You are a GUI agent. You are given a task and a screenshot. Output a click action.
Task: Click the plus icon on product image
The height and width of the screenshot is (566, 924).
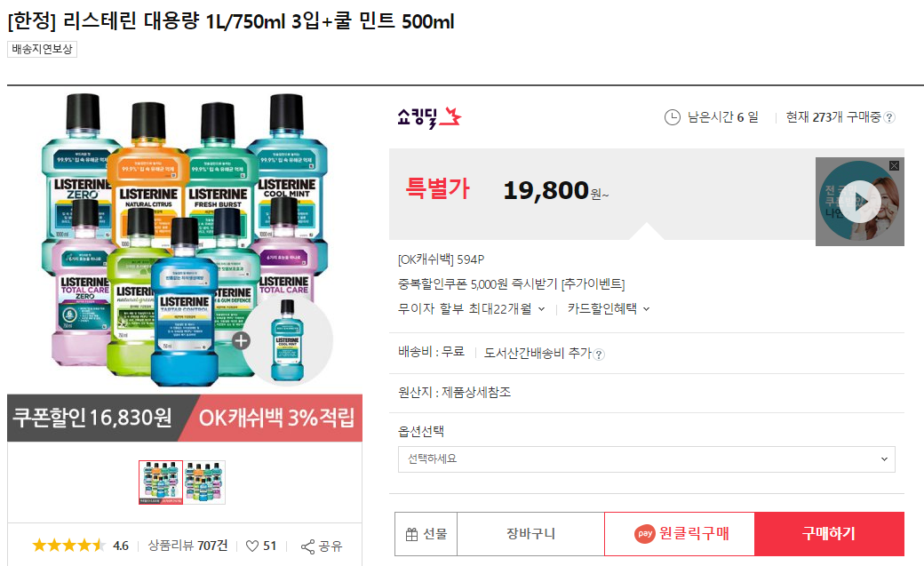coord(241,341)
